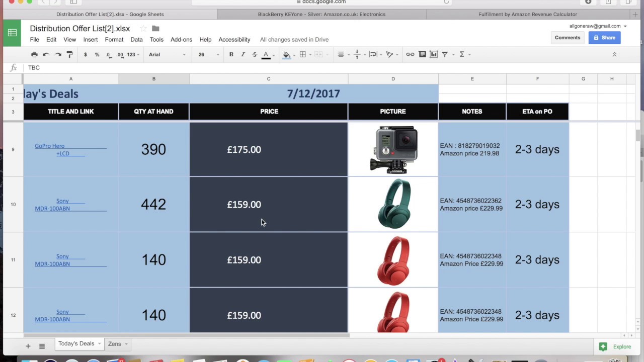The width and height of the screenshot is (644, 362).
Task: Add a new sheet with plus button
Action: 28,346
